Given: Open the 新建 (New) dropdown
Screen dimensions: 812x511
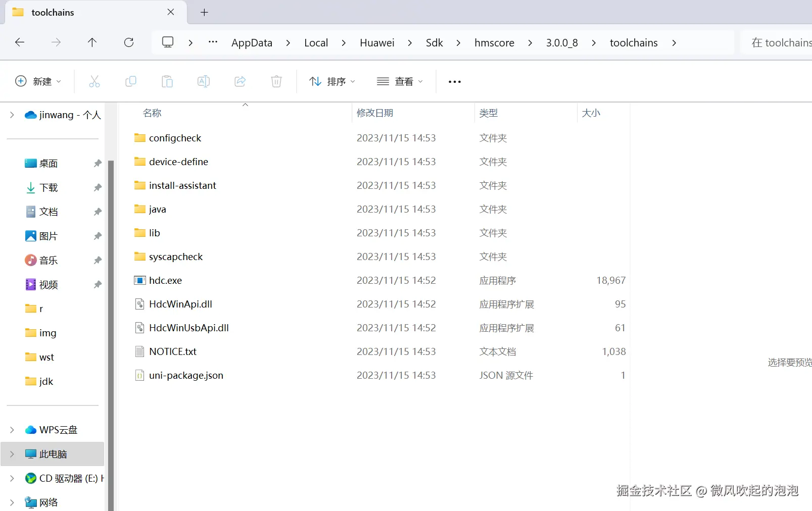Looking at the screenshot, I should point(38,81).
